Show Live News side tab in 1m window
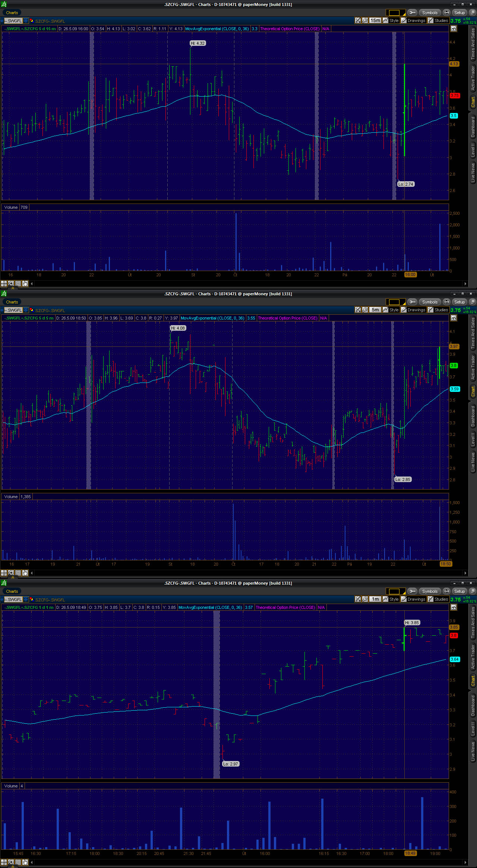Screen dimensions: 477x868 473,751
